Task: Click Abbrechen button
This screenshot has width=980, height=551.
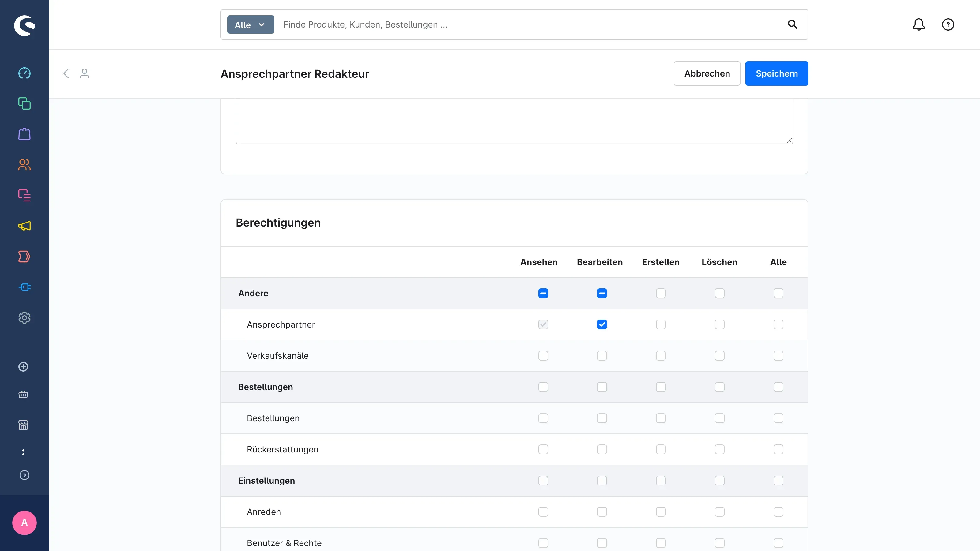Action: tap(707, 73)
